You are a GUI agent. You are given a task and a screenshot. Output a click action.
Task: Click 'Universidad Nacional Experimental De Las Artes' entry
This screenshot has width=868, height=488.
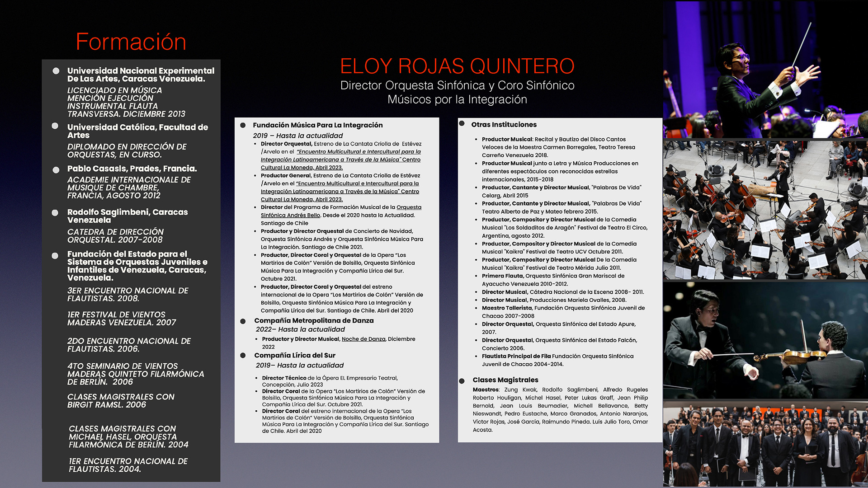[x=141, y=75]
